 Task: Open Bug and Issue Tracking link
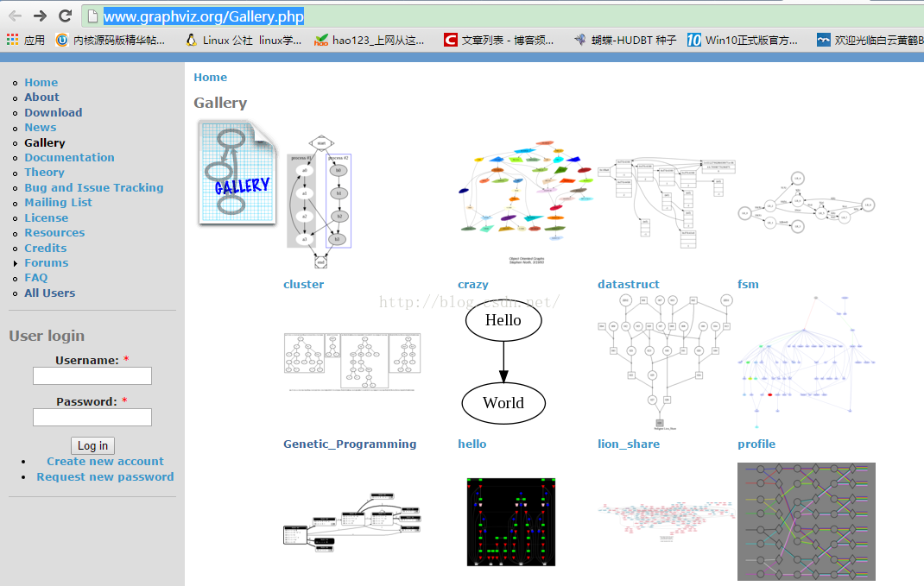[94, 188]
